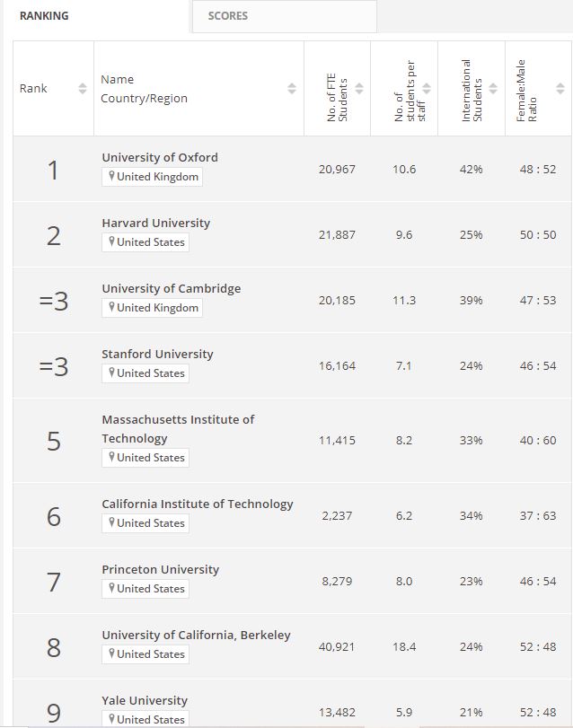Viewport: 573px width, 728px height.
Task: Click sort arrows beside Name Country/Region
Action: pyautogui.click(x=292, y=89)
